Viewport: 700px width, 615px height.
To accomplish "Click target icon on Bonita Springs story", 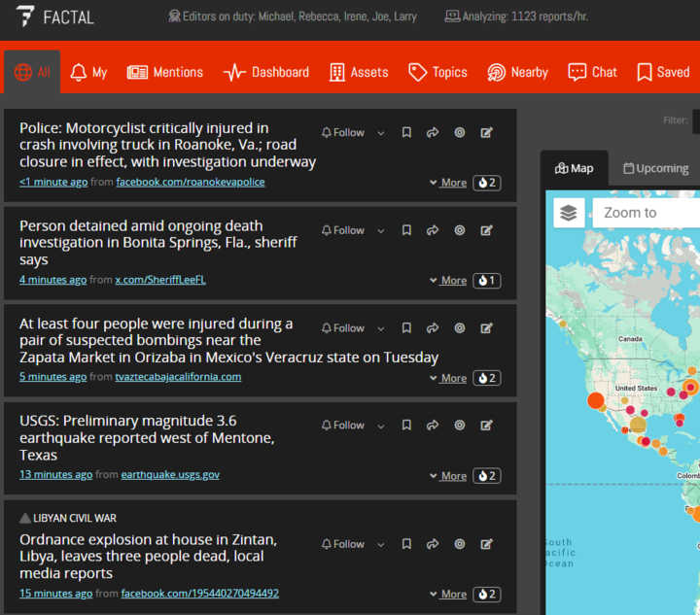I will [459, 230].
